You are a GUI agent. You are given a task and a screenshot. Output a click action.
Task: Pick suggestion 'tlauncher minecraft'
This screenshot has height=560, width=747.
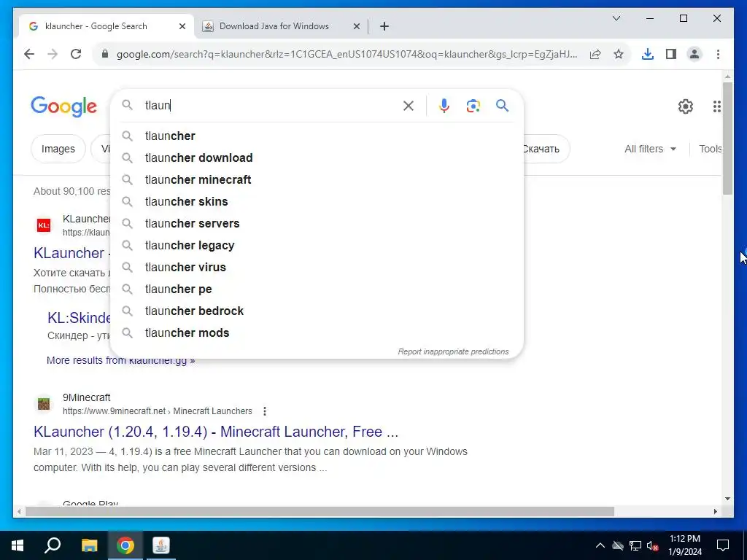[317, 179]
